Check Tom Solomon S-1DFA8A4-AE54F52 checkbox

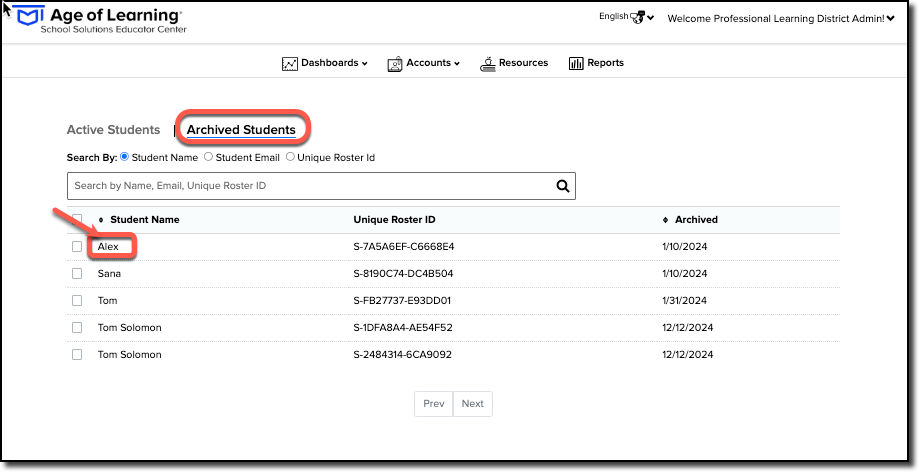77,327
